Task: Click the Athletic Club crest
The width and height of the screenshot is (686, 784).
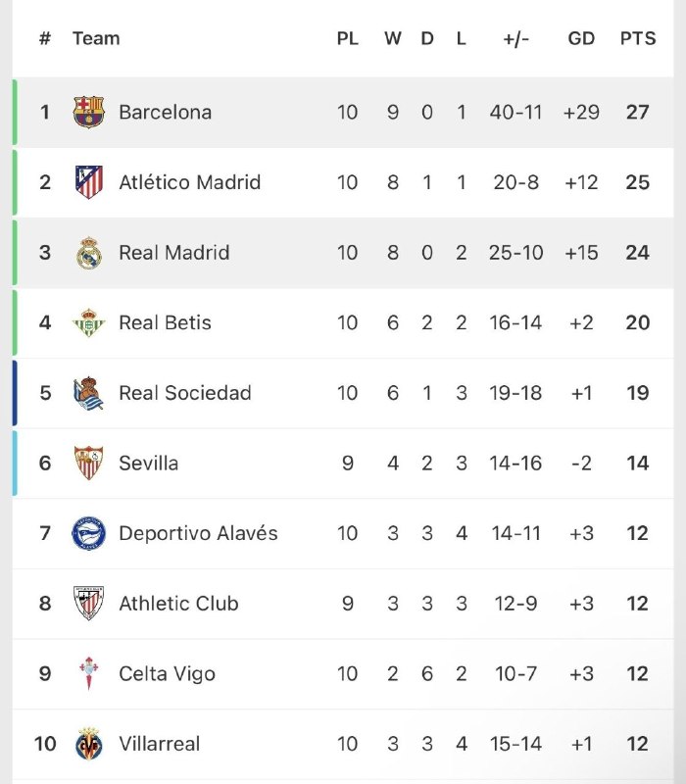Action: [88, 603]
